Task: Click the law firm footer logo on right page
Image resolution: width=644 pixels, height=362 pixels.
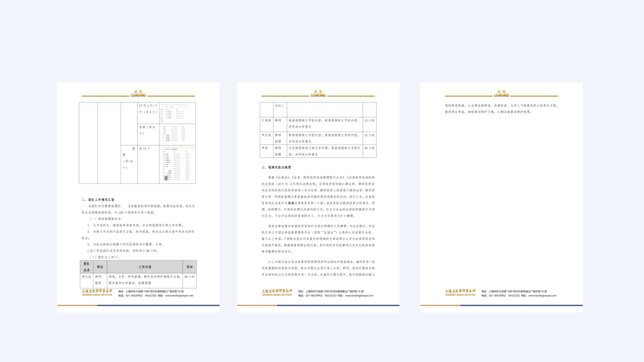Action: click(460, 292)
